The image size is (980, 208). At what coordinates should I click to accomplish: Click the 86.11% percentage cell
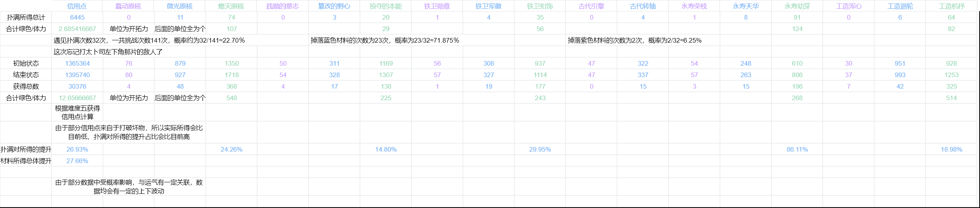(797, 149)
